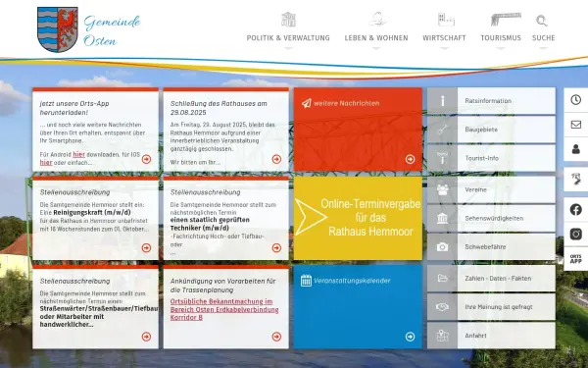Click the headline 'Jetzt unsere Orts-App herunterladen!'

point(74,108)
